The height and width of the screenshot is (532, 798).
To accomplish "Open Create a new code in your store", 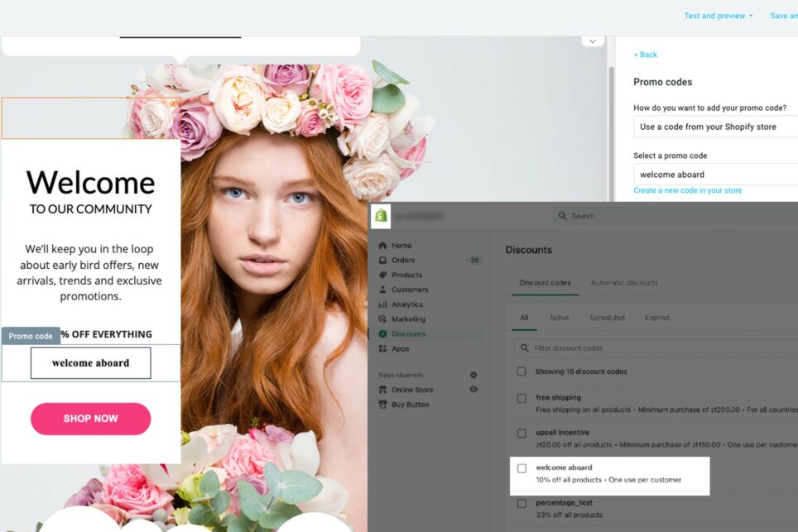I will (x=688, y=189).
